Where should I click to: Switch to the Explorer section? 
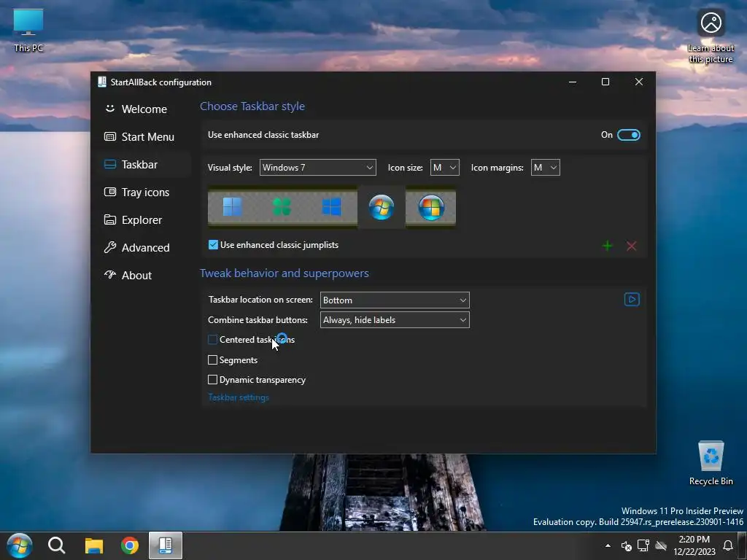pyautogui.click(x=144, y=219)
